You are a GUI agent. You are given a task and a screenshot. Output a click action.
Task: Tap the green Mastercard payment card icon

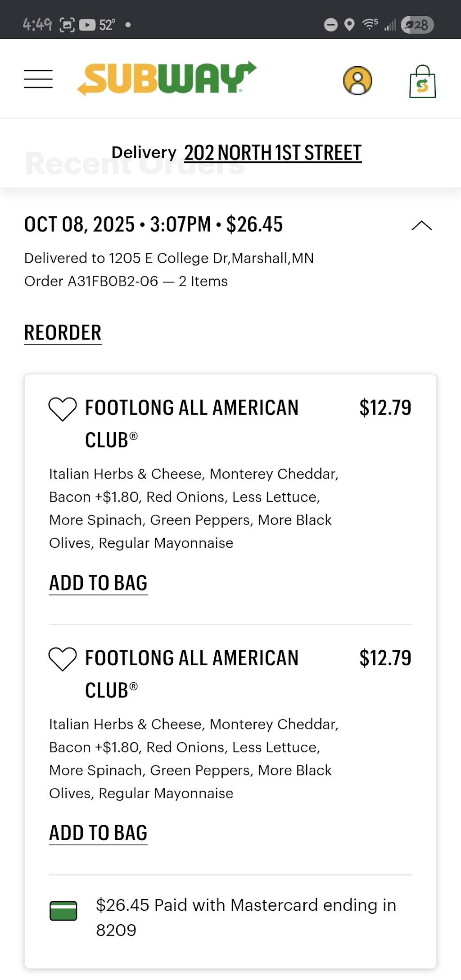click(63, 911)
